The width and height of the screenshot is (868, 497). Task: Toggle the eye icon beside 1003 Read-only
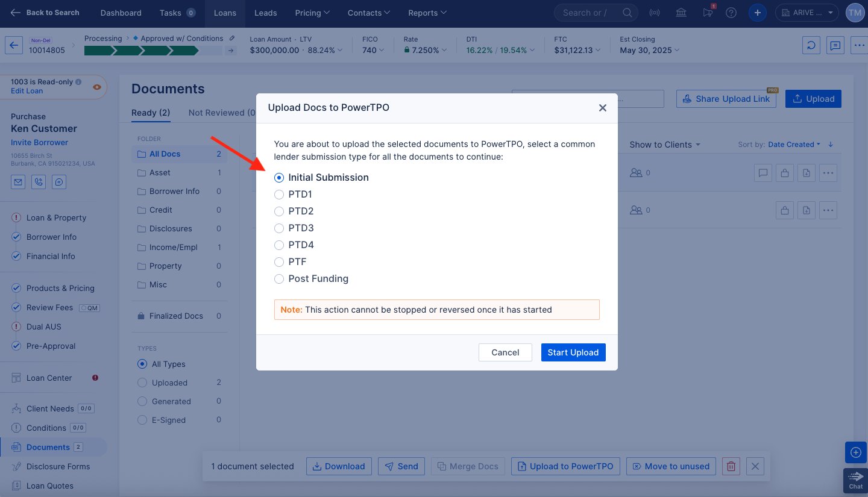pos(97,87)
